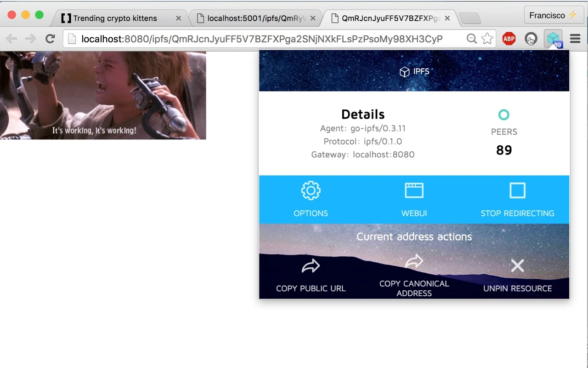Click the macOS green maximize button
The width and height of the screenshot is (588, 368).
(40, 15)
